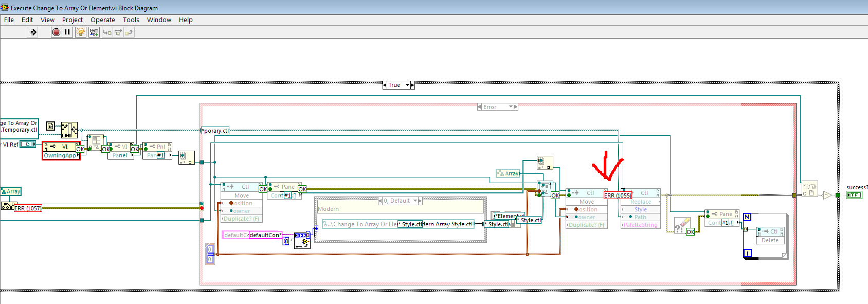The height and width of the screenshot is (304, 868).
Task: Select the Not function triangle before success?
Action: (x=827, y=195)
